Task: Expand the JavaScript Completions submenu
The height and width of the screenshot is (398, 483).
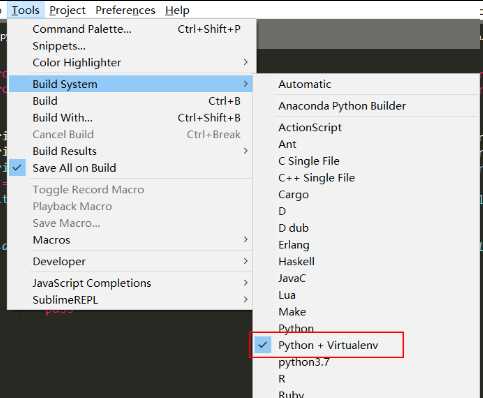Action: click(130, 283)
